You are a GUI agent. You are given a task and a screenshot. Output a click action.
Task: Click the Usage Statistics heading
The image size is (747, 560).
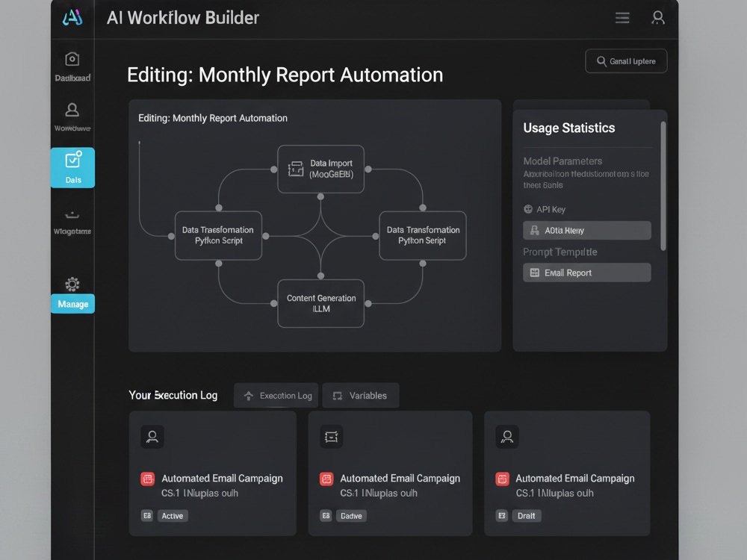568,128
